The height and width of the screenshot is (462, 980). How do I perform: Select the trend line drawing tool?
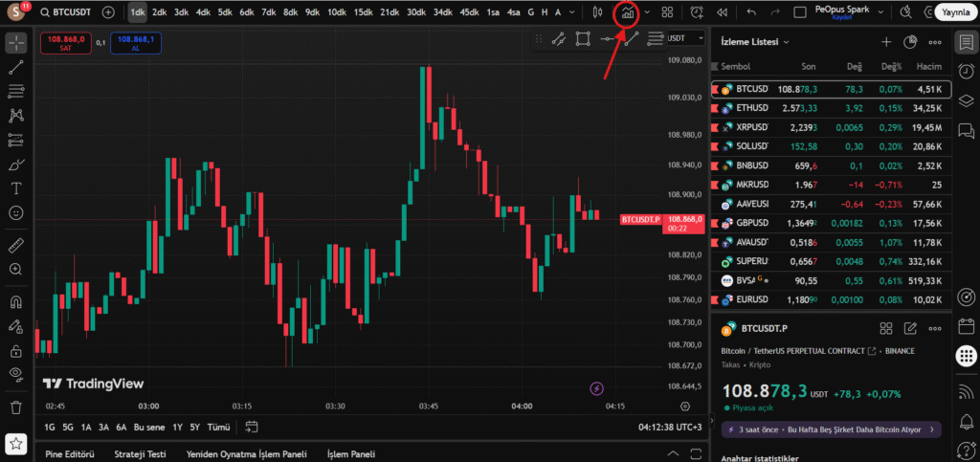coord(15,68)
